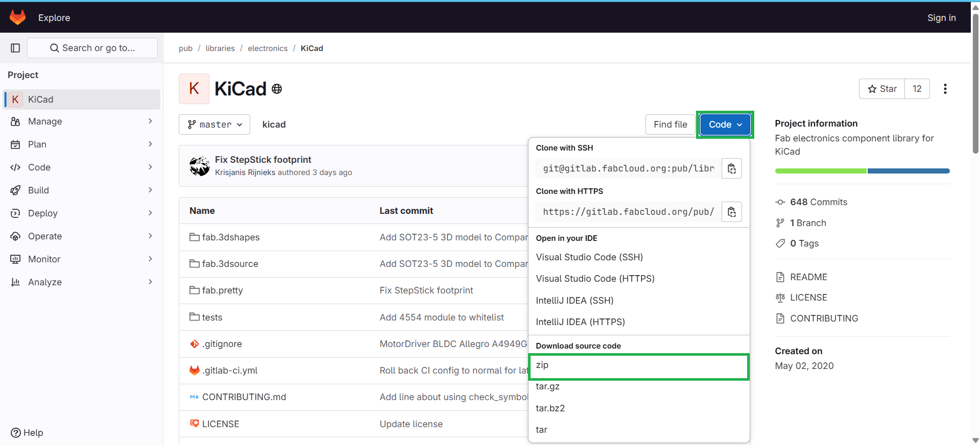Open in Visual Studio Code (HTTPS)
Screen dimensions: 980x445
(x=639, y=279)
